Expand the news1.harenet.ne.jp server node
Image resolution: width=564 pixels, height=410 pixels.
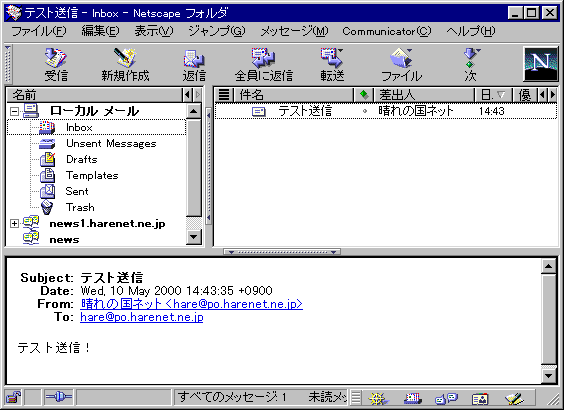click(x=14, y=224)
